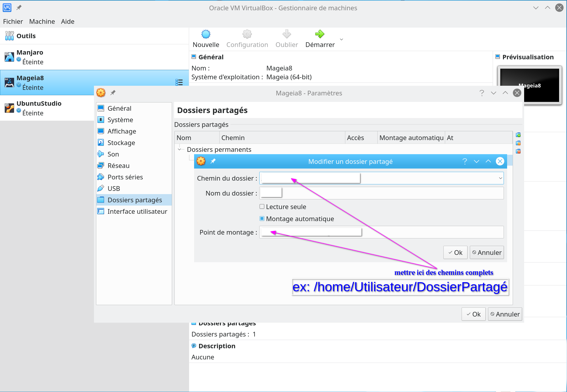This screenshot has width=567, height=392.
Task: Open Réseau settings category
Action: coord(134,166)
